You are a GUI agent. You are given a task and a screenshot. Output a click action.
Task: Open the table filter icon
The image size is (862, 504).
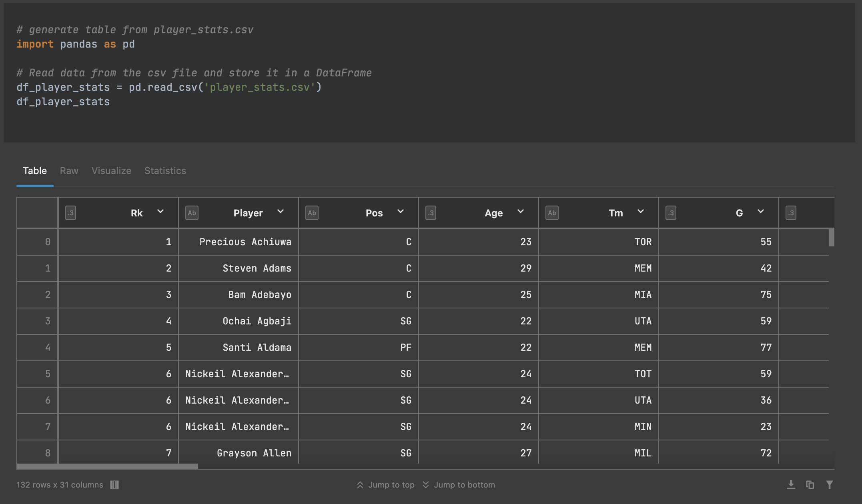pos(829,484)
